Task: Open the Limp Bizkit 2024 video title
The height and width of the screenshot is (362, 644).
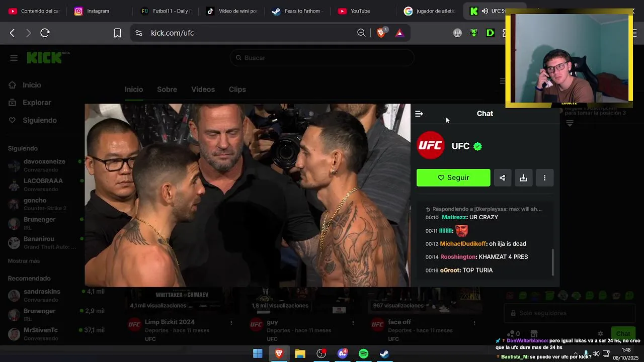Action: pyautogui.click(x=170, y=322)
